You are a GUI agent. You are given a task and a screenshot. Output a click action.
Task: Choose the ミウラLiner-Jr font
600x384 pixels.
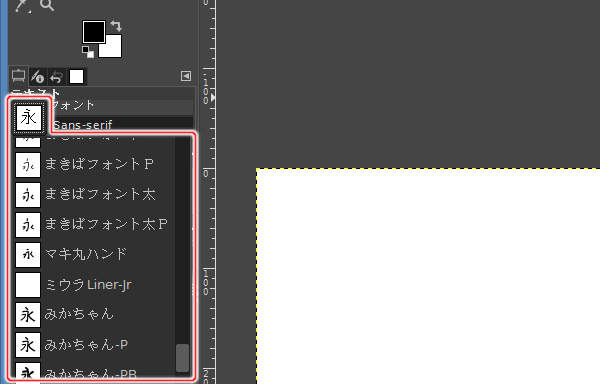coord(95,285)
